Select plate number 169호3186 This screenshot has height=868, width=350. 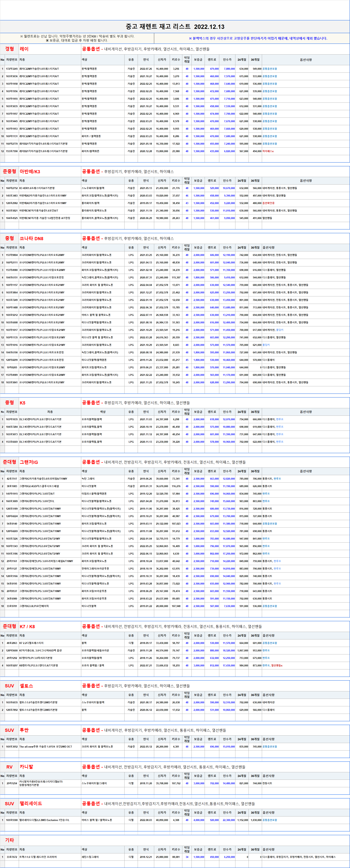click(12, 554)
